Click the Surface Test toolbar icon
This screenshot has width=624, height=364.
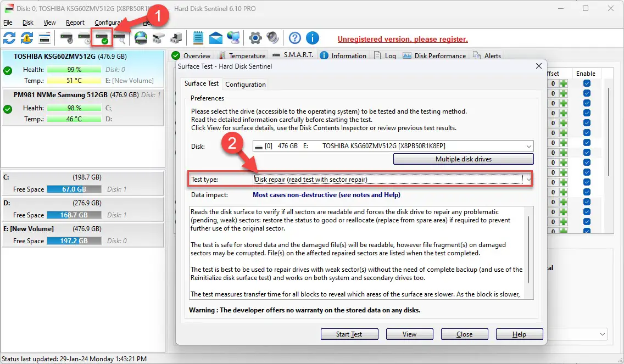pos(102,38)
